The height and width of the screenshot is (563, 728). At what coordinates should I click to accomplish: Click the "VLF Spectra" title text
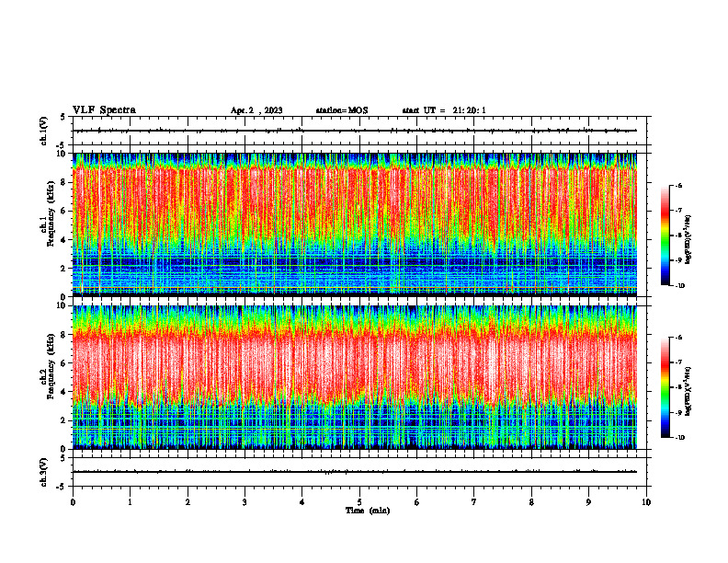[104, 110]
